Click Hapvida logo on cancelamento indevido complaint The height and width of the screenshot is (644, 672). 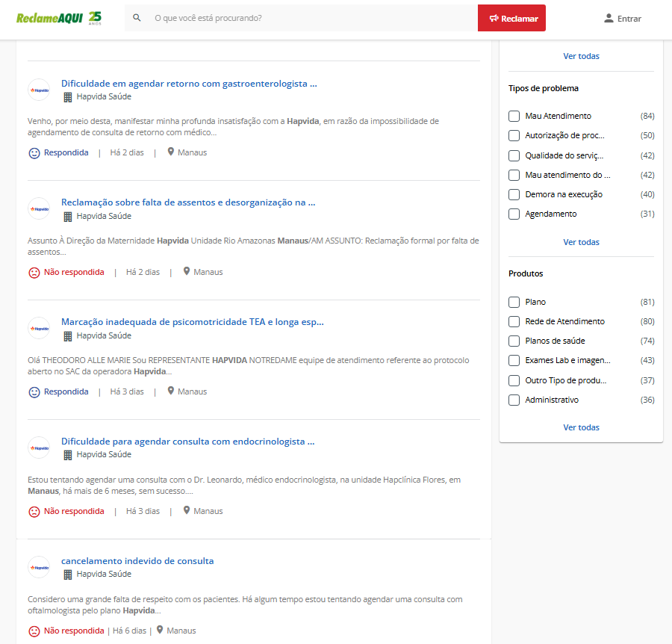click(x=39, y=567)
